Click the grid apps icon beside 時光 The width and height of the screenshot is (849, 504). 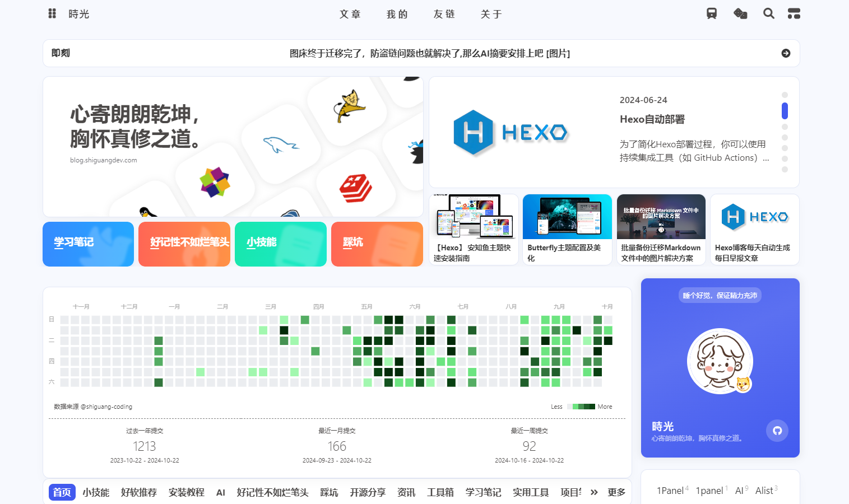(x=52, y=13)
